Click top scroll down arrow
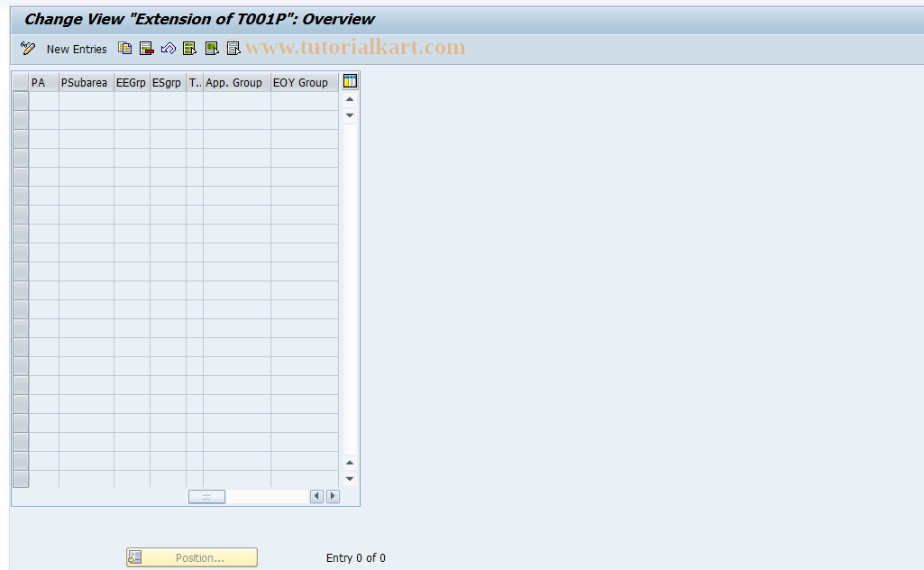This screenshot has width=924, height=570. click(350, 115)
